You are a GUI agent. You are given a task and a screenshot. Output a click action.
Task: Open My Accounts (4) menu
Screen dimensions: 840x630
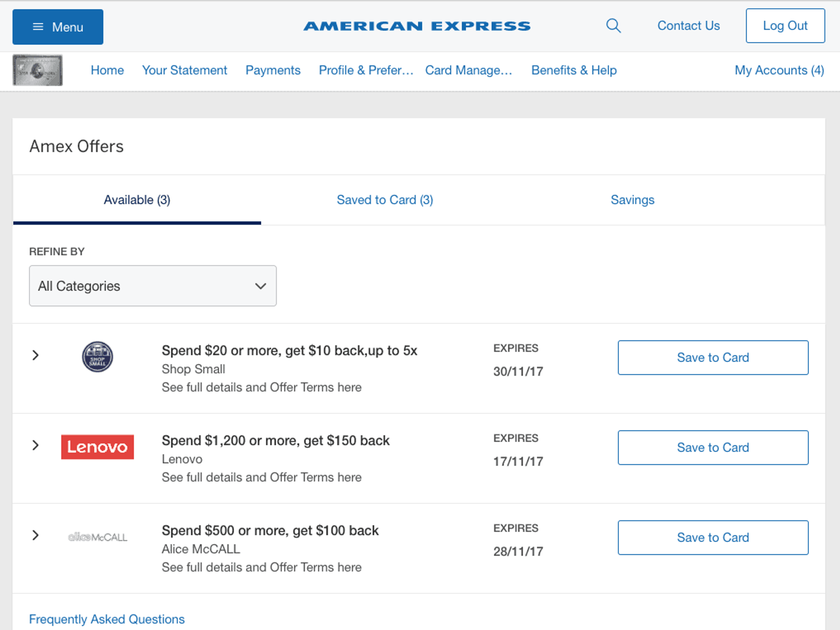[779, 70]
